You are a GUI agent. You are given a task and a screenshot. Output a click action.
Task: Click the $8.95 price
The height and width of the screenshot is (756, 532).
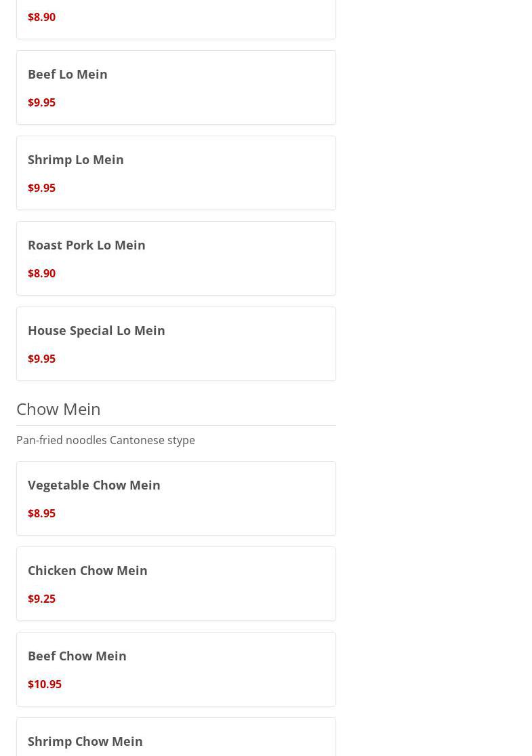point(41,513)
